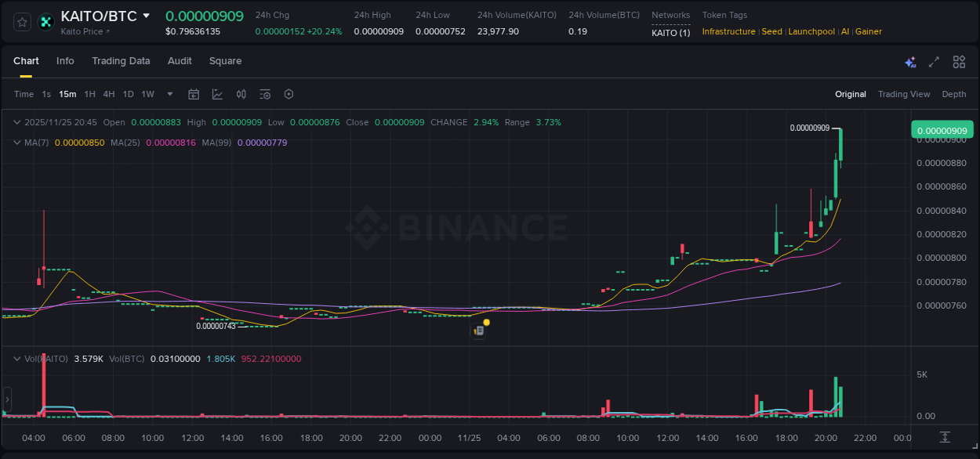Favorite KAITO/BTC via the star icon
This screenshot has height=459, width=980.
[x=21, y=22]
